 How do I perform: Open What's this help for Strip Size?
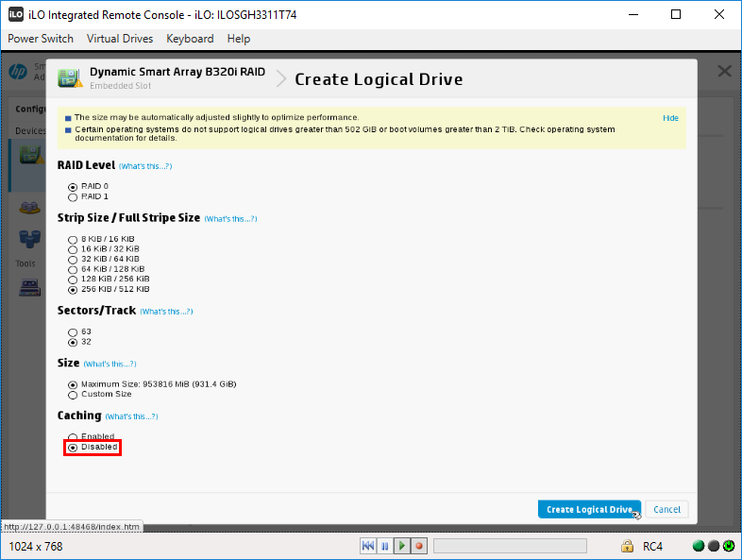pyautogui.click(x=230, y=219)
